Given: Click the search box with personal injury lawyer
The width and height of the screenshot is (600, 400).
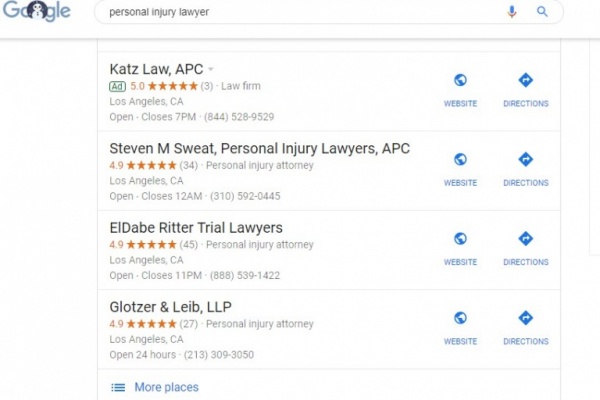Looking at the screenshot, I should (x=300, y=12).
